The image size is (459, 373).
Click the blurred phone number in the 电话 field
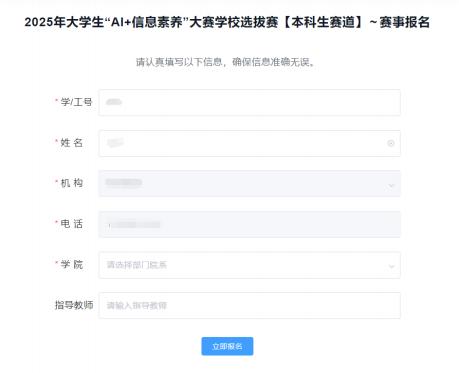point(134,225)
